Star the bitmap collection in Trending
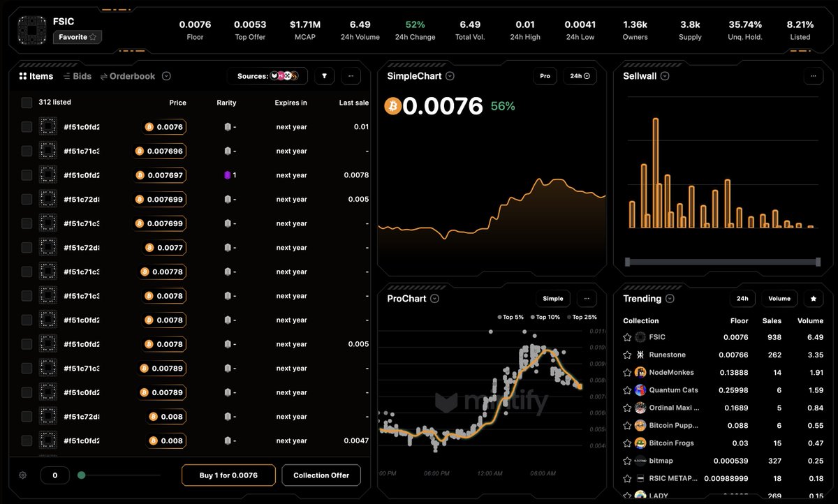This screenshot has width=838, height=504. pos(627,461)
